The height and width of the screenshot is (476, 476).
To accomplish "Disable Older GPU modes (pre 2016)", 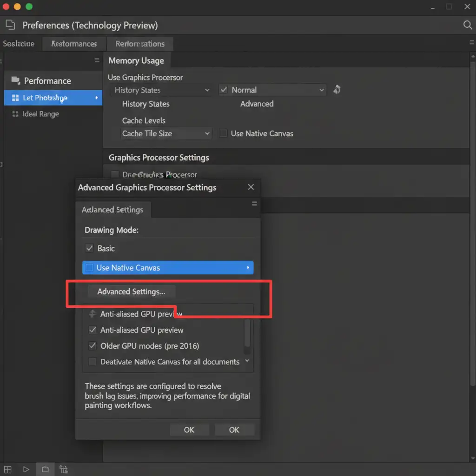I will (92, 346).
